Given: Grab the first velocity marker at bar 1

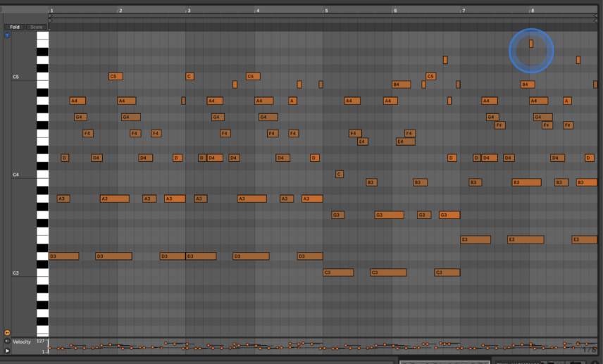Looking at the screenshot, I should coord(50,349).
